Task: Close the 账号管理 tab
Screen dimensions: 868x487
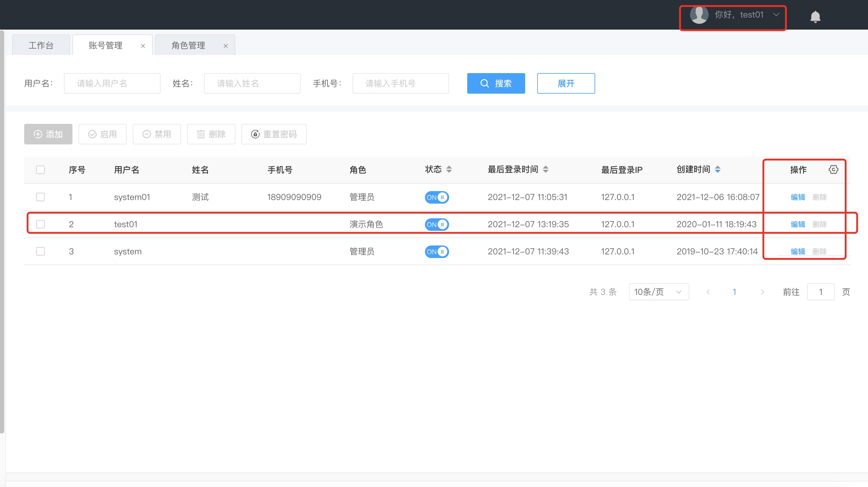Action: [x=143, y=46]
